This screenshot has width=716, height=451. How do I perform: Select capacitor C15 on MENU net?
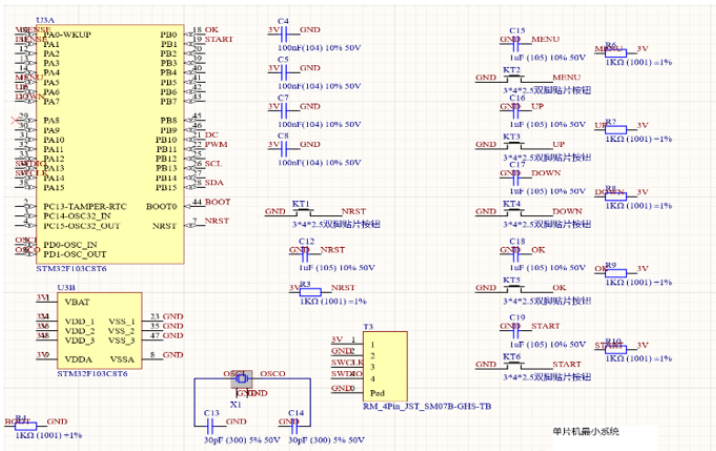click(x=516, y=44)
